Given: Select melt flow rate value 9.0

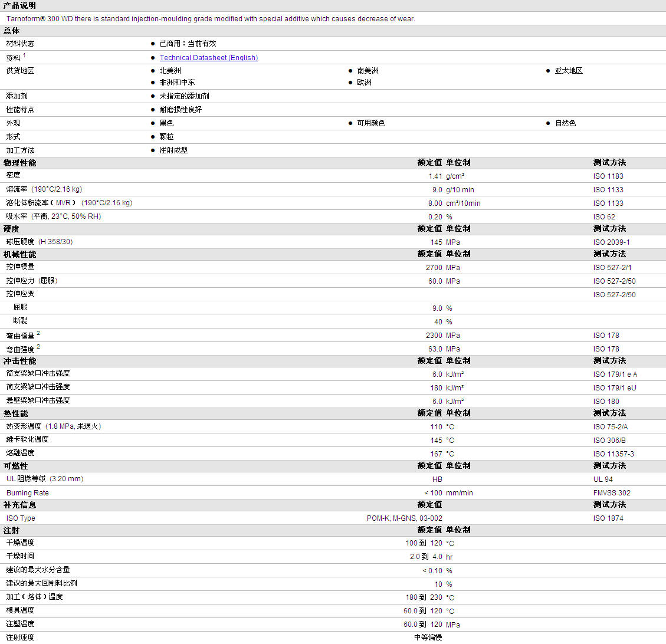Looking at the screenshot, I should [x=438, y=190].
